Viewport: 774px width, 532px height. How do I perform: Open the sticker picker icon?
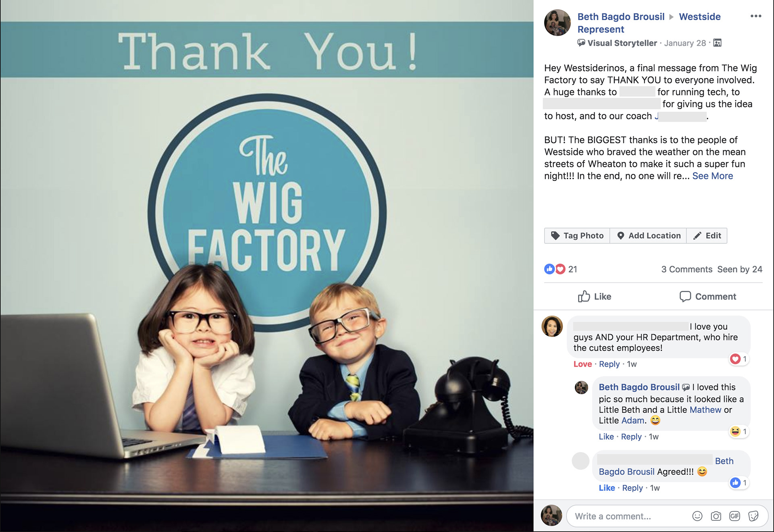753,516
